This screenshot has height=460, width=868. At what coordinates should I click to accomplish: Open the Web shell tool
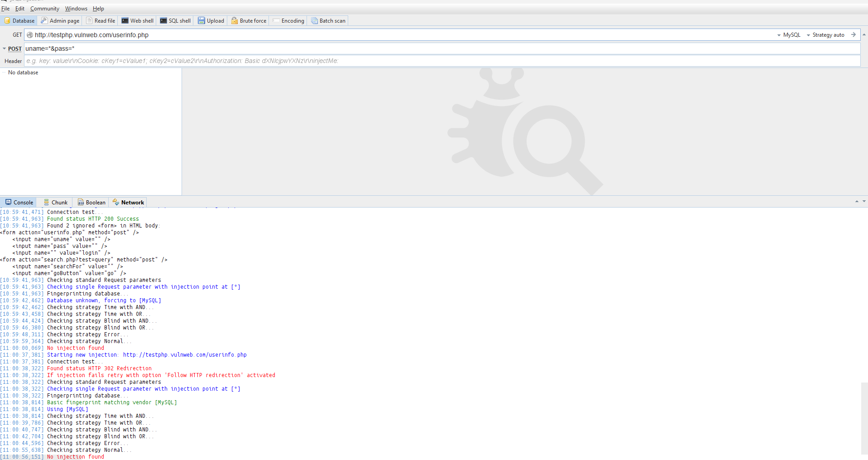click(137, 20)
